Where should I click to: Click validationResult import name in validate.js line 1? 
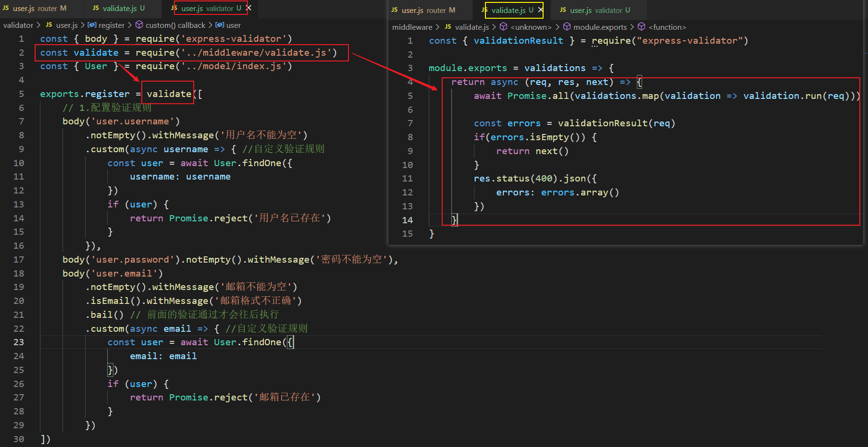pyautogui.click(x=518, y=40)
